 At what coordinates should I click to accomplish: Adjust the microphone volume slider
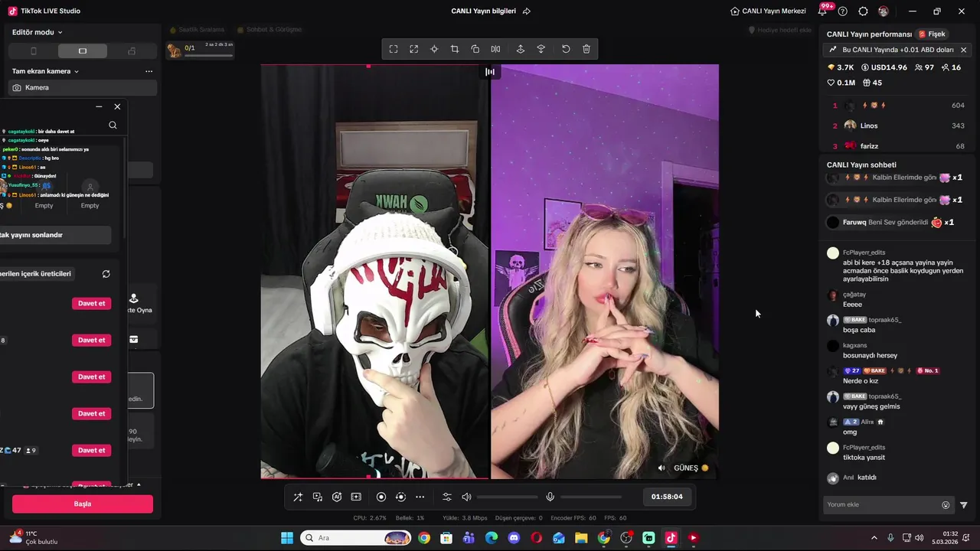coord(591,497)
